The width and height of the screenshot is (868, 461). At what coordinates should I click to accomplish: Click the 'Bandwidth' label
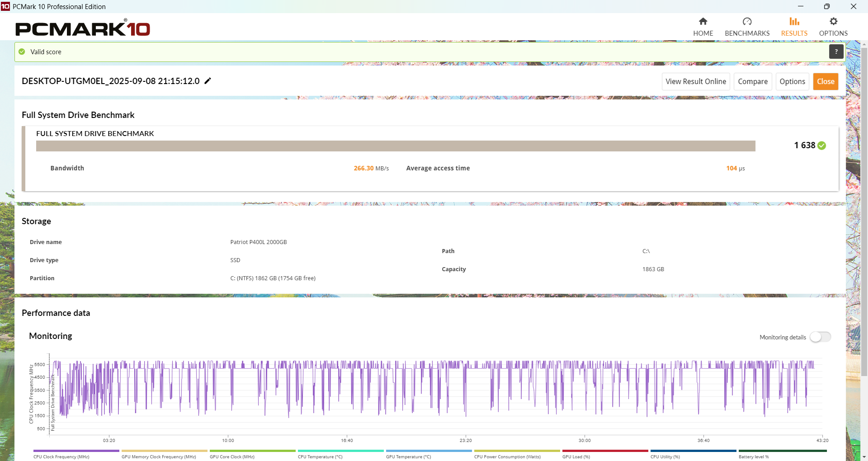[x=67, y=168]
